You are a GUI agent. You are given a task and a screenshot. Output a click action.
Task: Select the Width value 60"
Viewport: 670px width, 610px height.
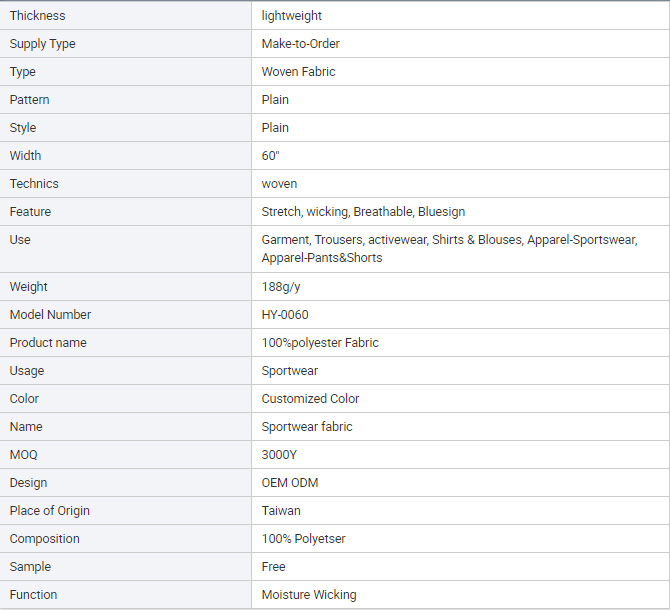point(270,155)
